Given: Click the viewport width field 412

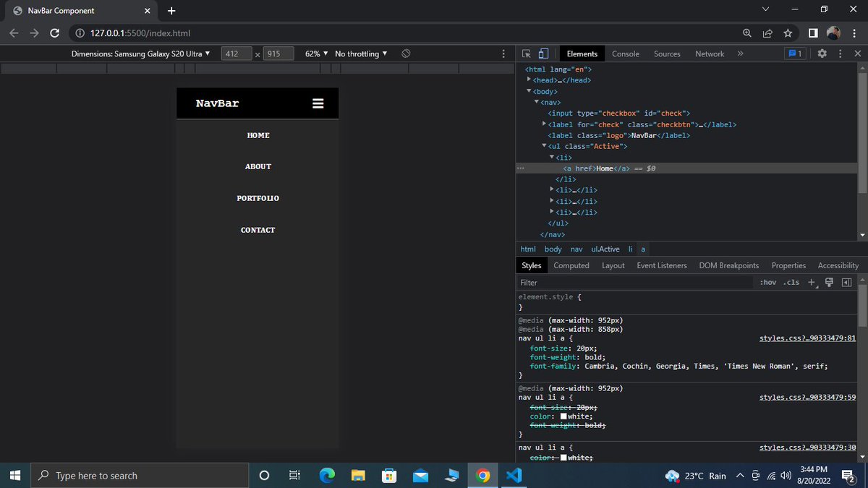Looking at the screenshot, I should click(235, 53).
